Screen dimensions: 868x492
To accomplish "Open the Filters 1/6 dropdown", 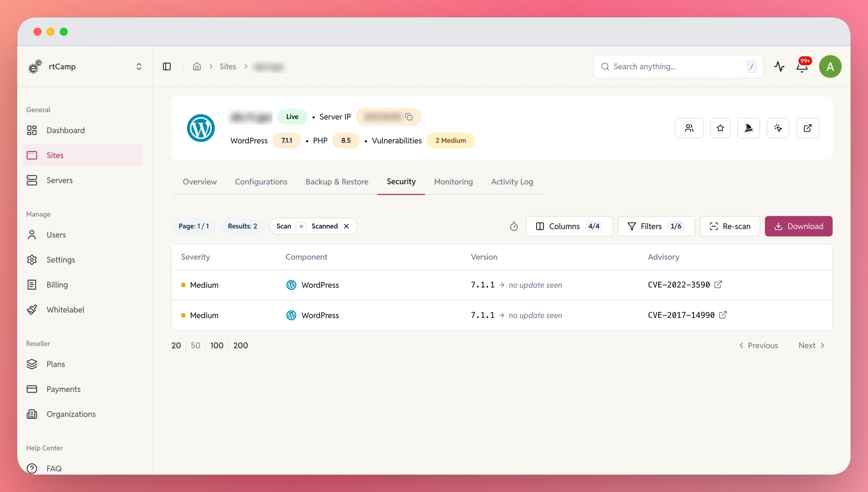I will pyautogui.click(x=656, y=226).
